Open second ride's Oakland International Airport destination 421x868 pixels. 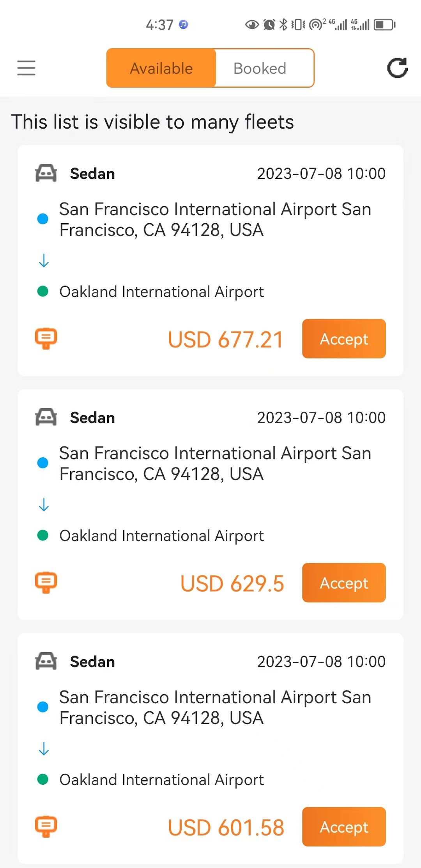[161, 536]
